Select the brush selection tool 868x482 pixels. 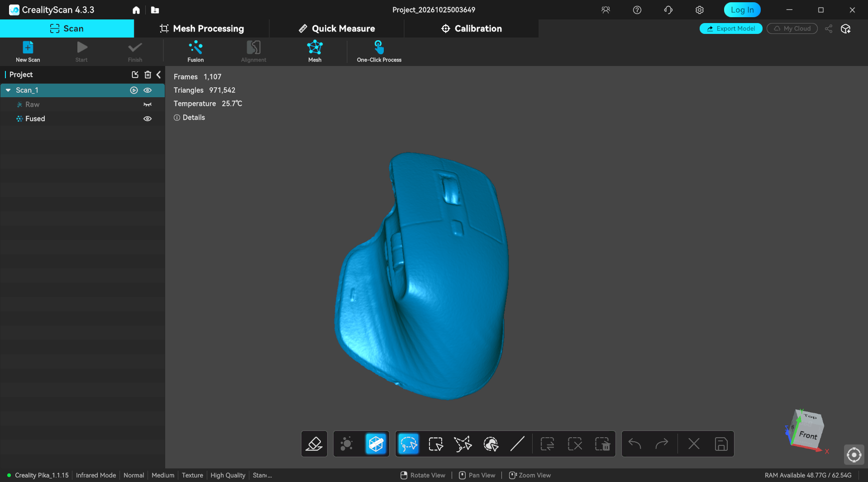[491, 444]
